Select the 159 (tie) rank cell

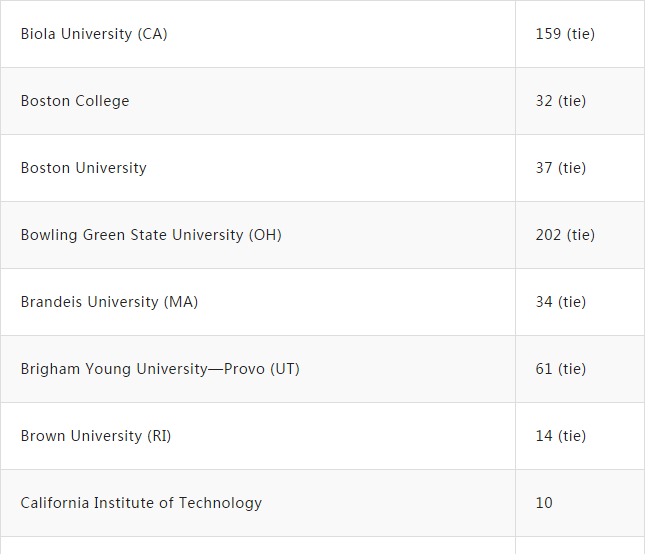coord(565,34)
